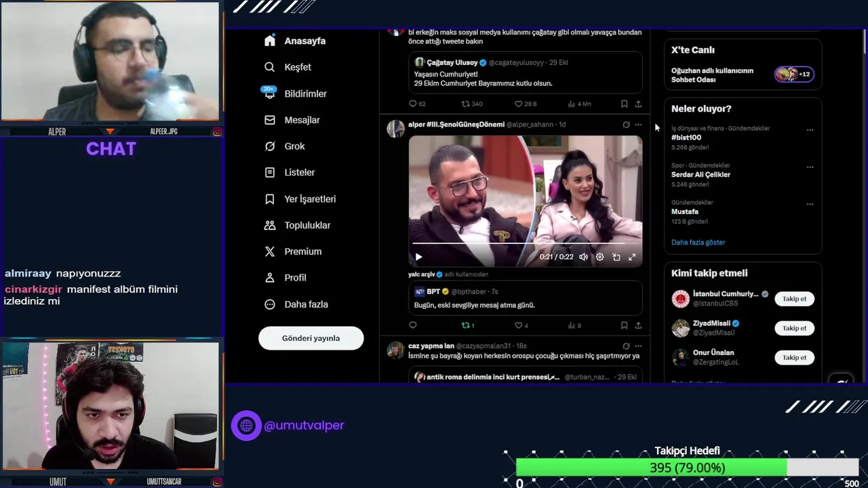Open #bist100 trend
Image resolution: width=868 pixels, height=488 pixels.
pyautogui.click(x=686, y=138)
